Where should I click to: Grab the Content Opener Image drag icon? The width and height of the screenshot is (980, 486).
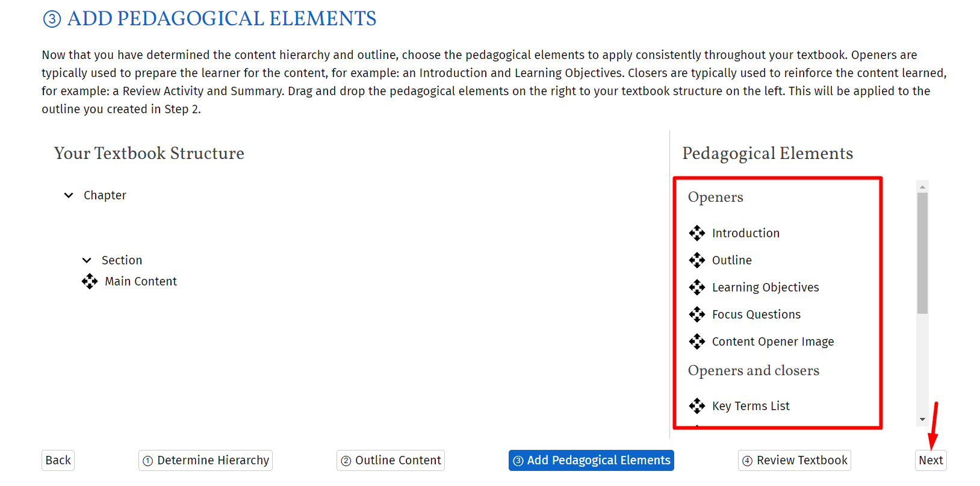point(696,341)
